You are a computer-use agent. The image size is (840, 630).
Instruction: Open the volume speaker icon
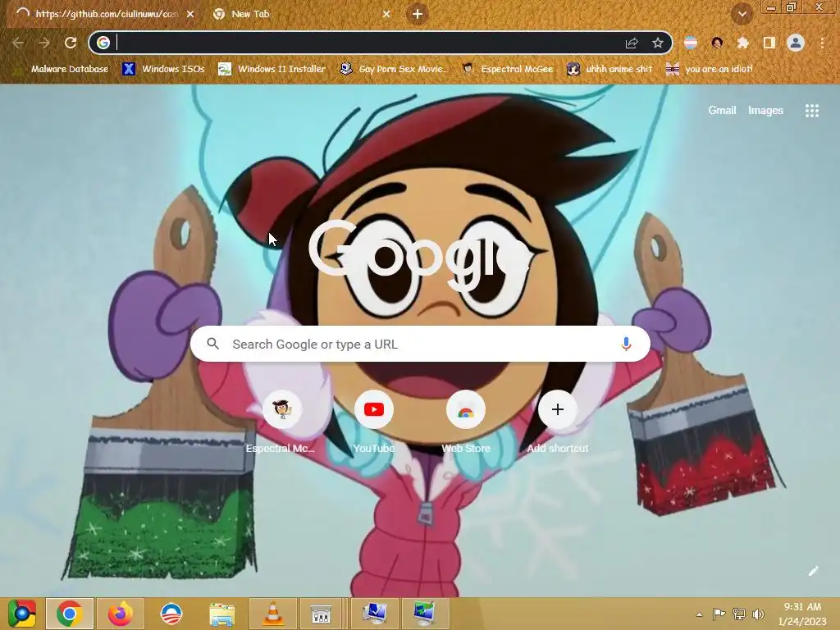pyautogui.click(x=758, y=614)
